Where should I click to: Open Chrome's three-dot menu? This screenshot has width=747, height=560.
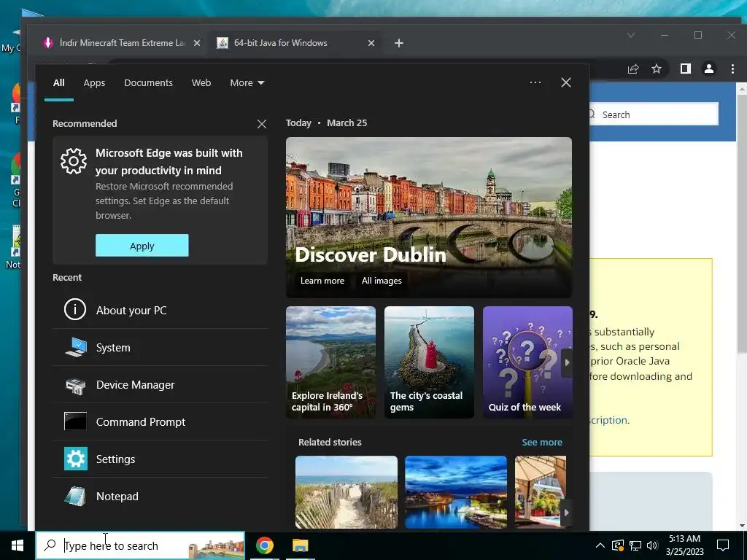click(x=732, y=69)
